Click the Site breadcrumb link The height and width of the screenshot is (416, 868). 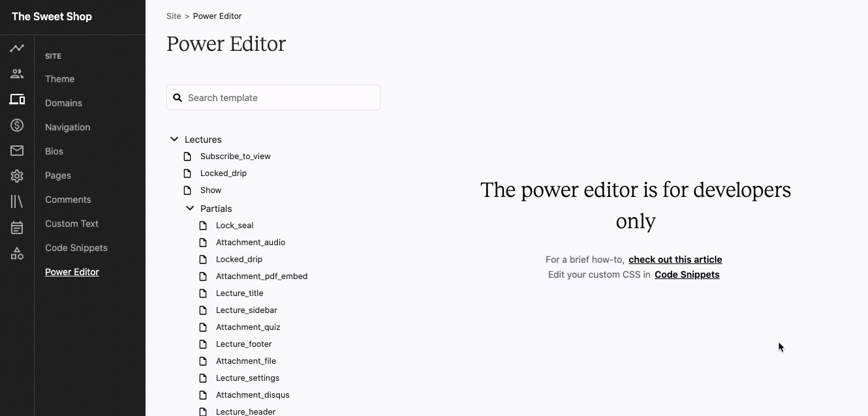174,16
